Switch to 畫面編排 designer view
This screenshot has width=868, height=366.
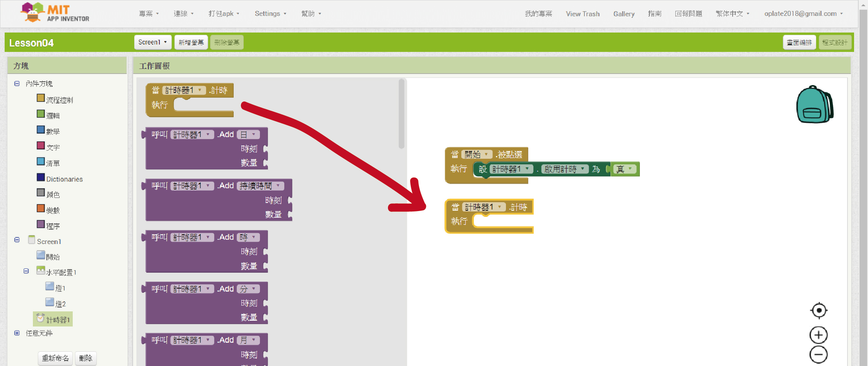coord(799,42)
